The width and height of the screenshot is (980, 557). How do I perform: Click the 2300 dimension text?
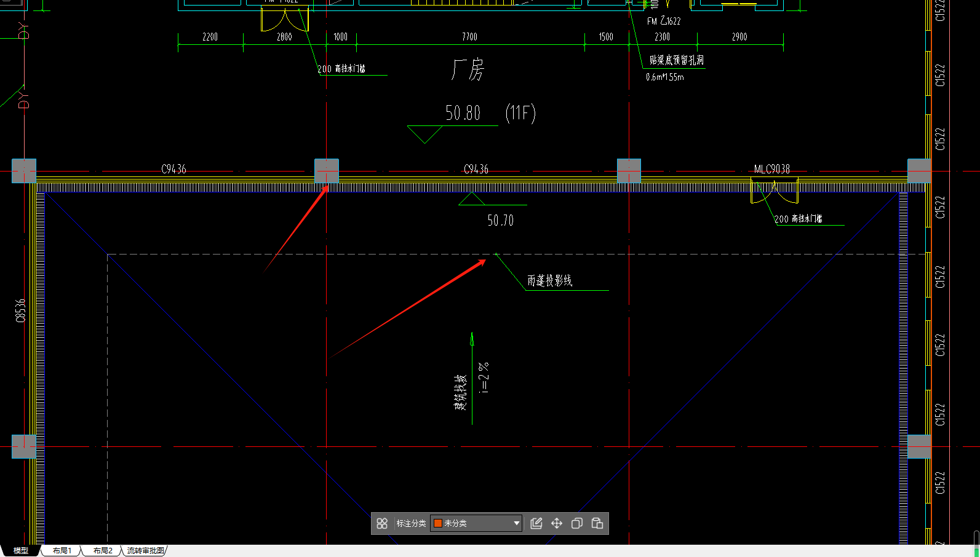coord(662,37)
